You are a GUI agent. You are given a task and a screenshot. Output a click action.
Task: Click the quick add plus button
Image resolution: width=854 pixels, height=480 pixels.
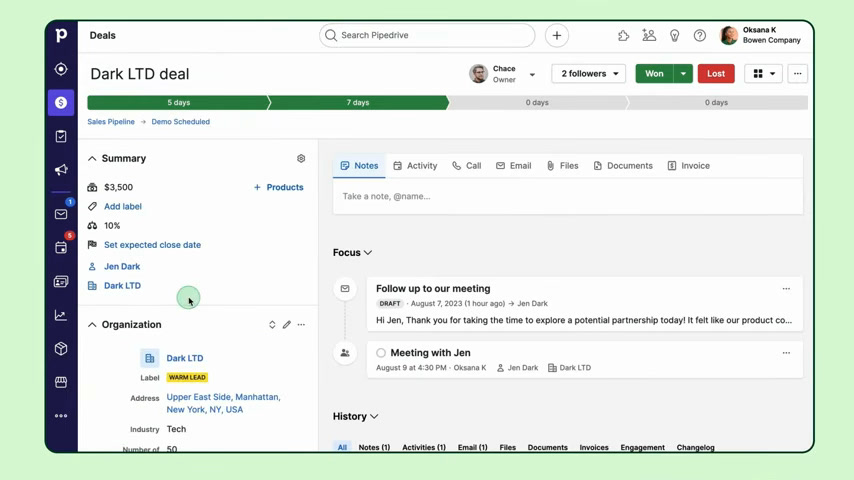tap(557, 35)
